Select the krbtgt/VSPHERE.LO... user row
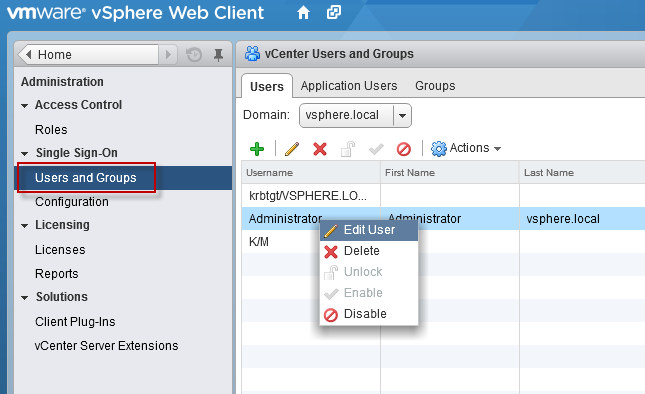The height and width of the screenshot is (394, 645). pyautogui.click(x=443, y=196)
